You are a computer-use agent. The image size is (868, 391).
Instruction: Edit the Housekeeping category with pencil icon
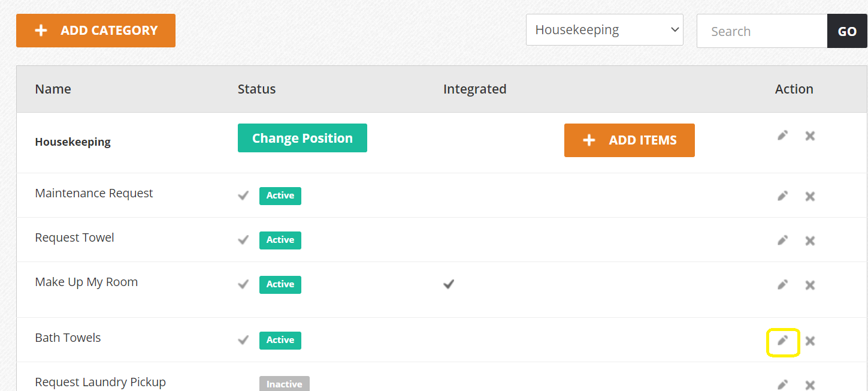click(782, 136)
